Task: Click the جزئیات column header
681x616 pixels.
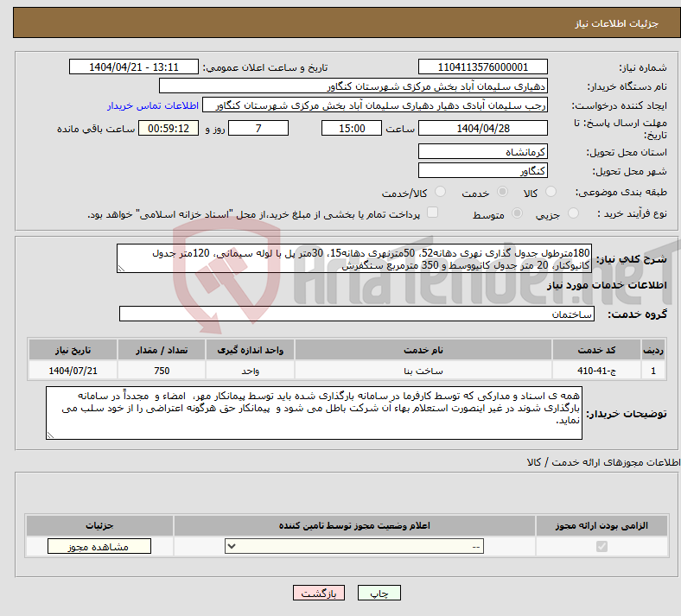Action: pos(99,525)
